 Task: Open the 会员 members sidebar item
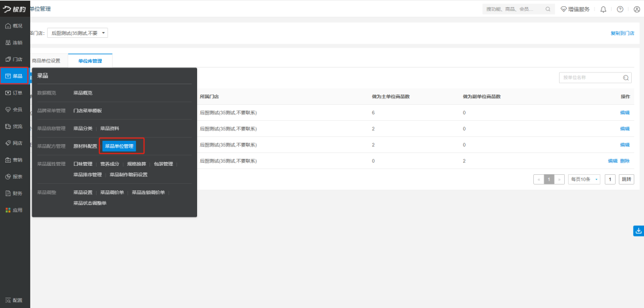tap(14, 109)
